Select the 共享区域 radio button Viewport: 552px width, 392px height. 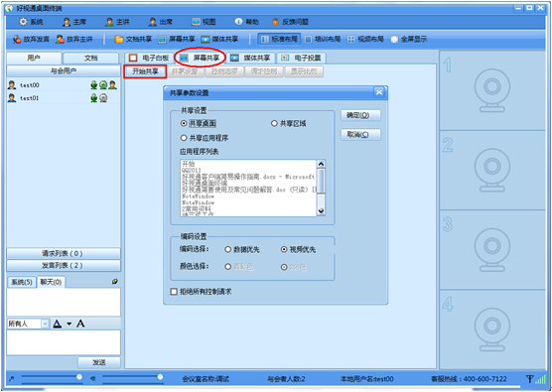[274, 123]
